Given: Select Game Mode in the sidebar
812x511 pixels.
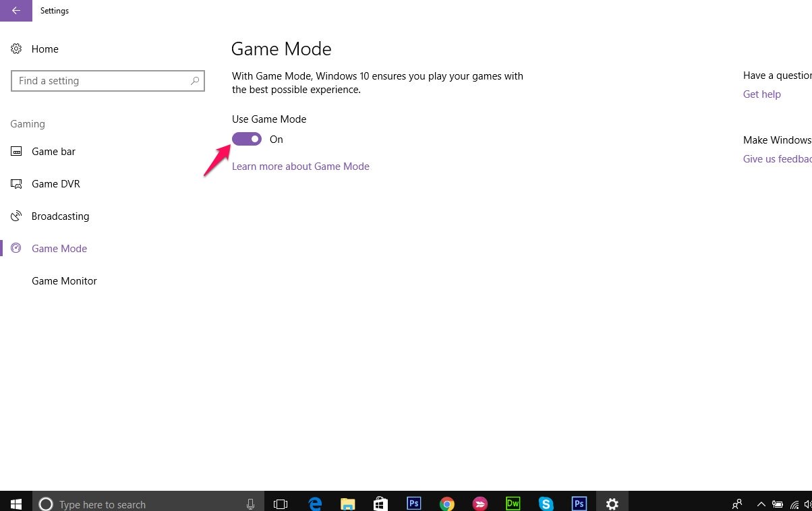Looking at the screenshot, I should 59,249.
